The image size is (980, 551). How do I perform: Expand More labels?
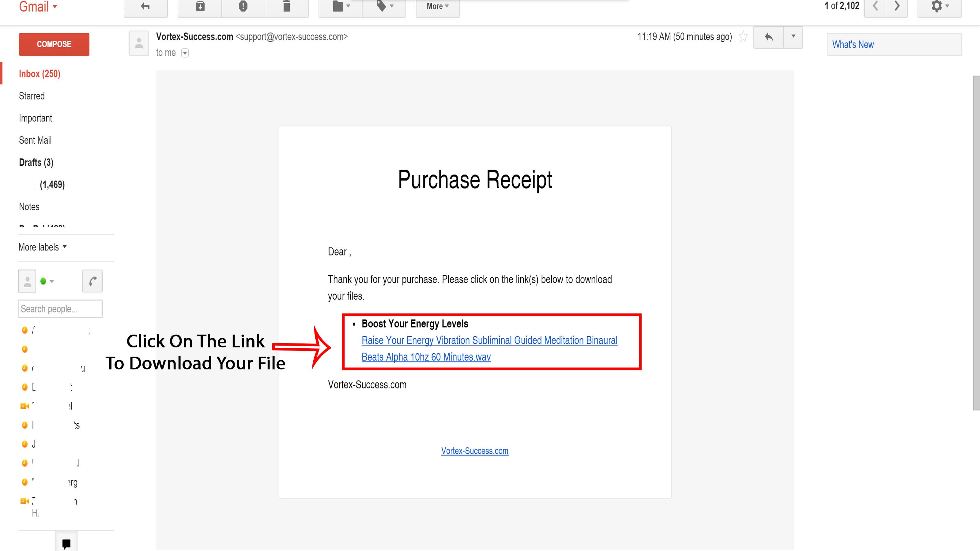[43, 247]
